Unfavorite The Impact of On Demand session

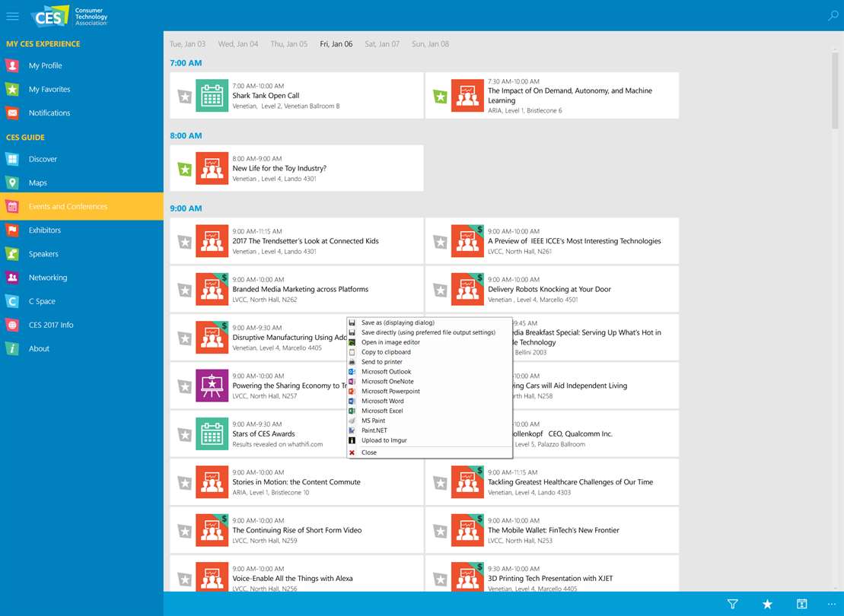click(x=441, y=97)
